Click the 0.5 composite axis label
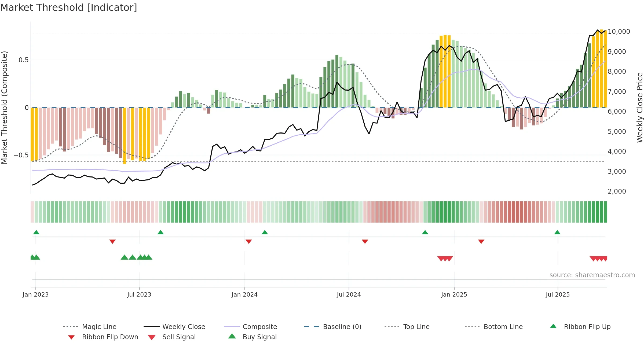Viewport: 644px width, 362px height. point(24,60)
